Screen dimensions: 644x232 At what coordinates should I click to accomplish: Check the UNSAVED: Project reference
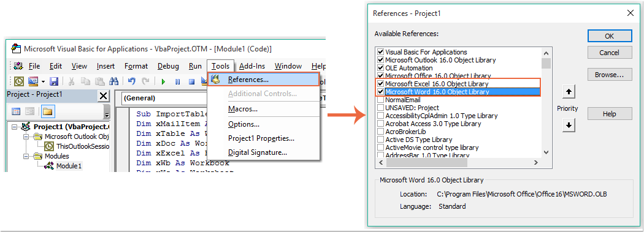381,108
